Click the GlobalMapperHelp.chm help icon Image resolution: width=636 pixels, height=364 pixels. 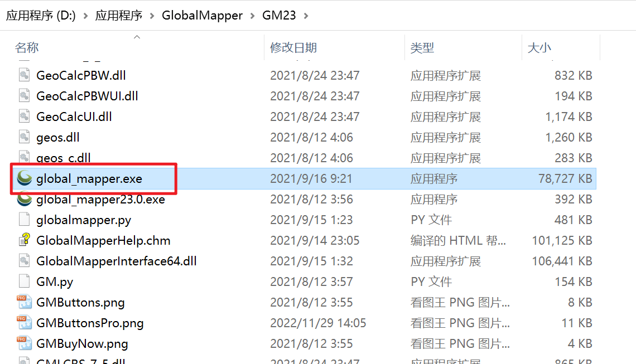point(25,240)
